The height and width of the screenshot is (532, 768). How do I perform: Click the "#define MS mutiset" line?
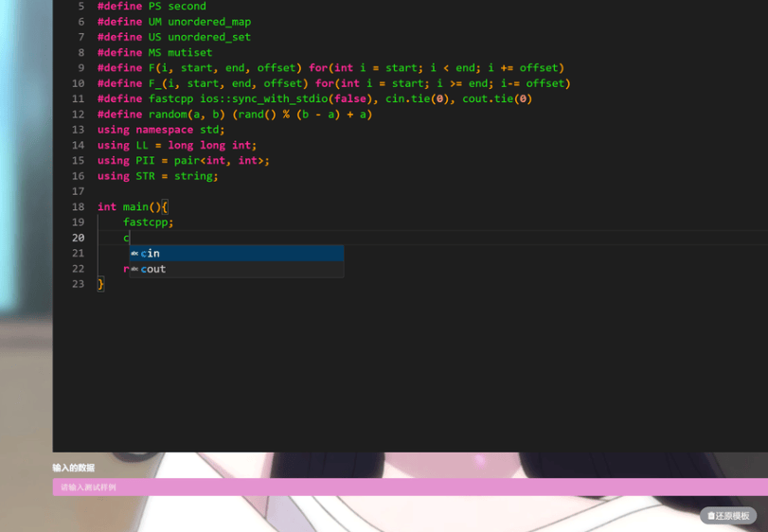[154, 53]
